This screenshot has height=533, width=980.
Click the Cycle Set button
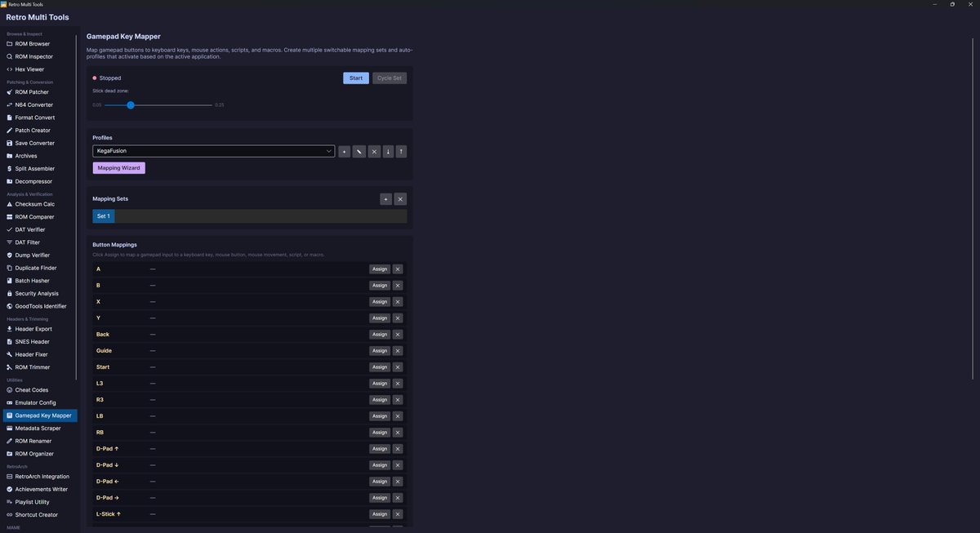tap(390, 78)
